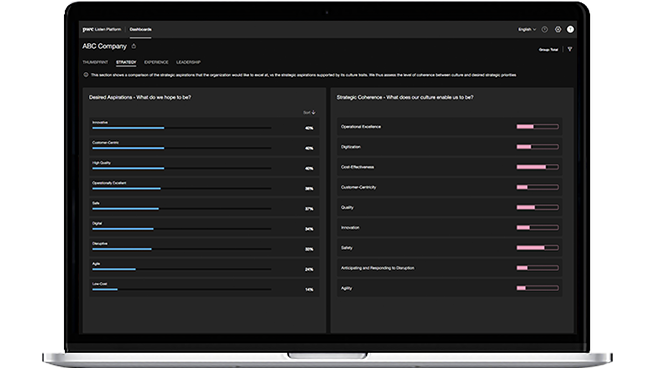The width and height of the screenshot is (655, 368).
Task: Open the help icon in the header
Action: pyautogui.click(x=544, y=29)
